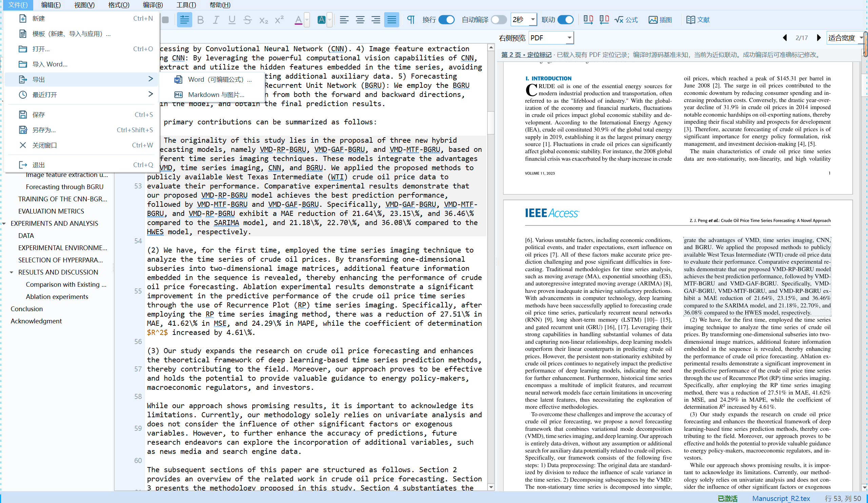Click the first sync-to-PDF icon
The image size is (868, 503).
(x=588, y=20)
